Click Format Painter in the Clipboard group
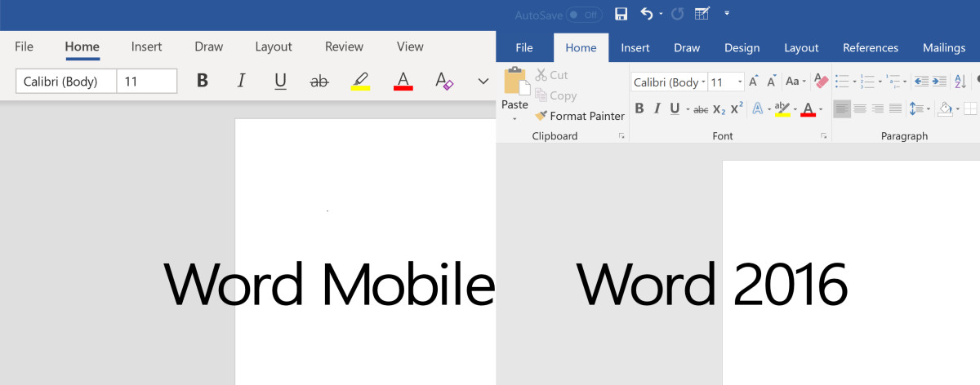The width and height of the screenshot is (980, 385). (580, 116)
